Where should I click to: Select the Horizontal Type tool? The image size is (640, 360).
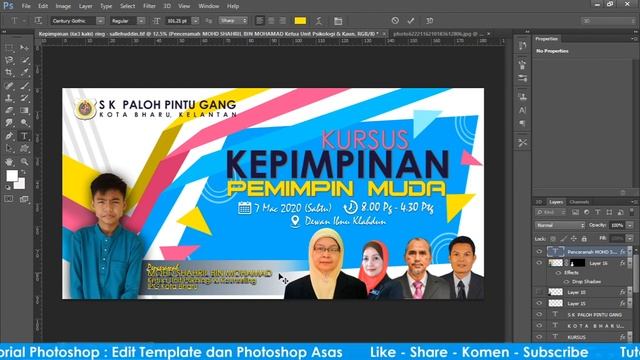(24, 136)
